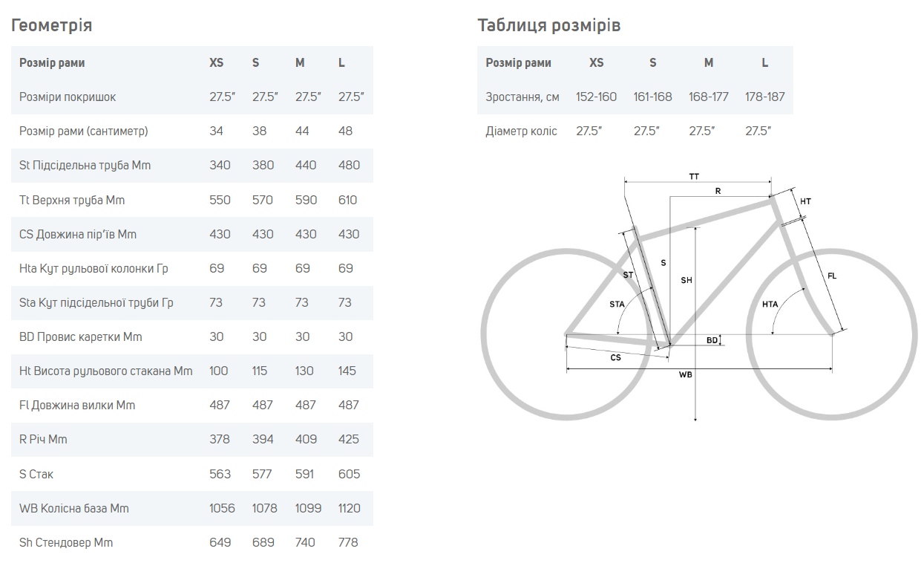Click the BD label on the diagram

tap(712, 340)
